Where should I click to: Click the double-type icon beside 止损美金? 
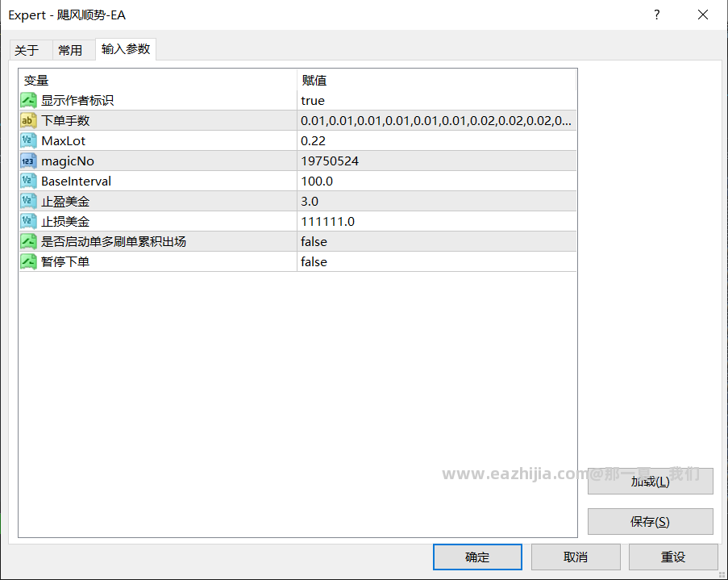28,221
